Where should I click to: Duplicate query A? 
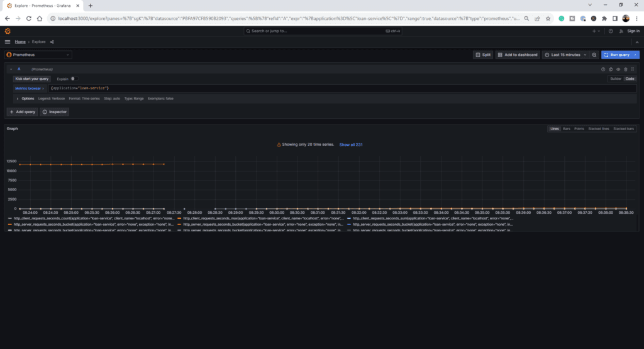611,69
